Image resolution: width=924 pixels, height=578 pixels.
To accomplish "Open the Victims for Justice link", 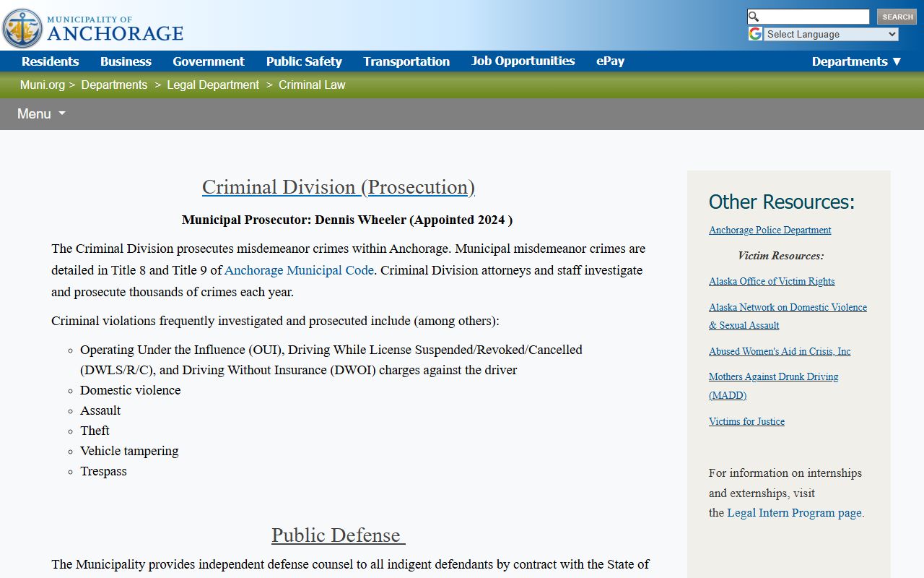I will point(746,421).
